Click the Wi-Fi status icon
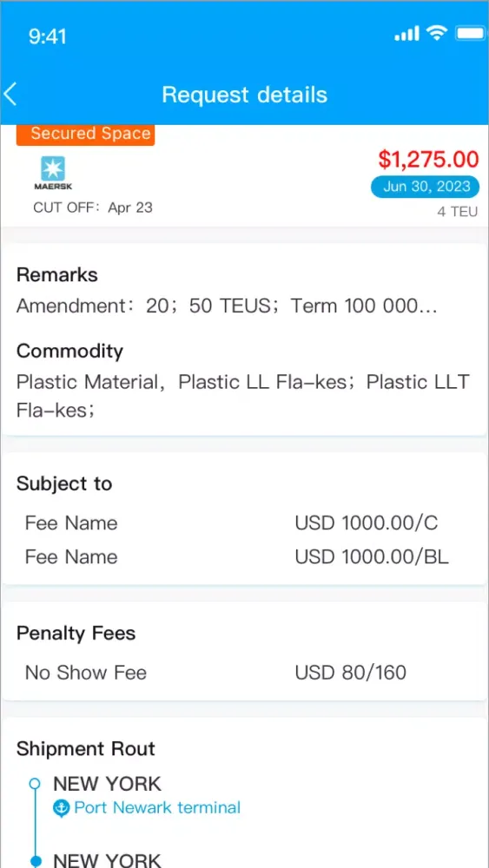Image resolution: width=489 pixels, height=868 pixels. 437,35
